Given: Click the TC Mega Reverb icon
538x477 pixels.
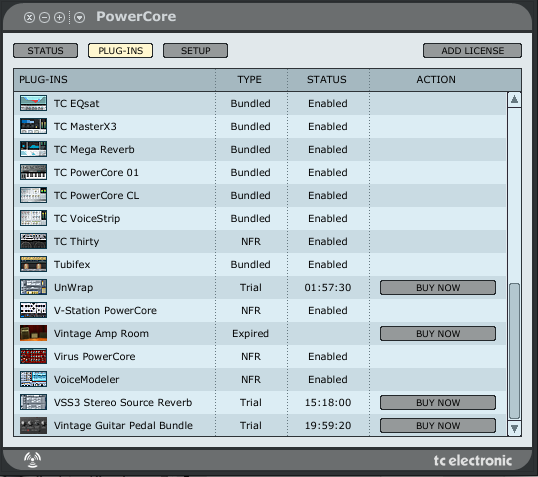Looking at the screenshot, I should 33,149.
